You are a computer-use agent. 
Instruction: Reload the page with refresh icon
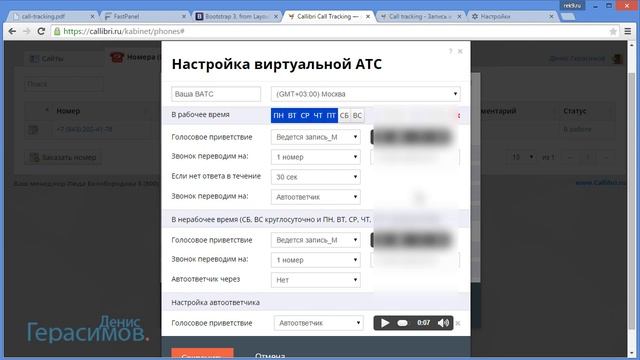coord(41,31)
